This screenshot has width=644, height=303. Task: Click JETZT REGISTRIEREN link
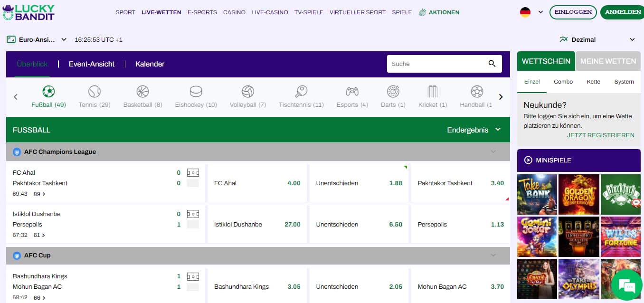[600, 135]
